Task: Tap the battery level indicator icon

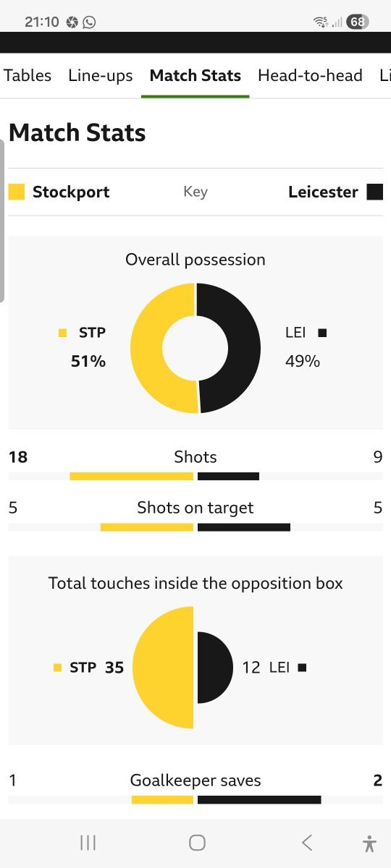Action: pos(357,22)
